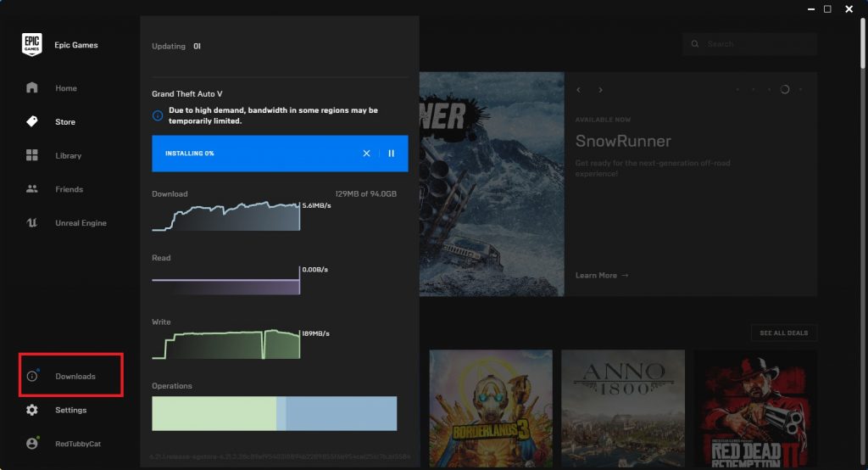Click the Library grid icon
868x470 pixels.
point(32,155)
